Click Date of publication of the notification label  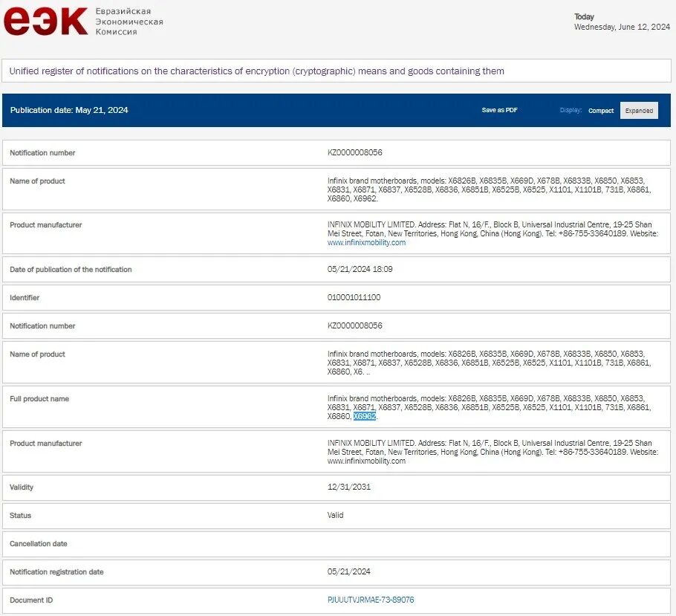71,269
